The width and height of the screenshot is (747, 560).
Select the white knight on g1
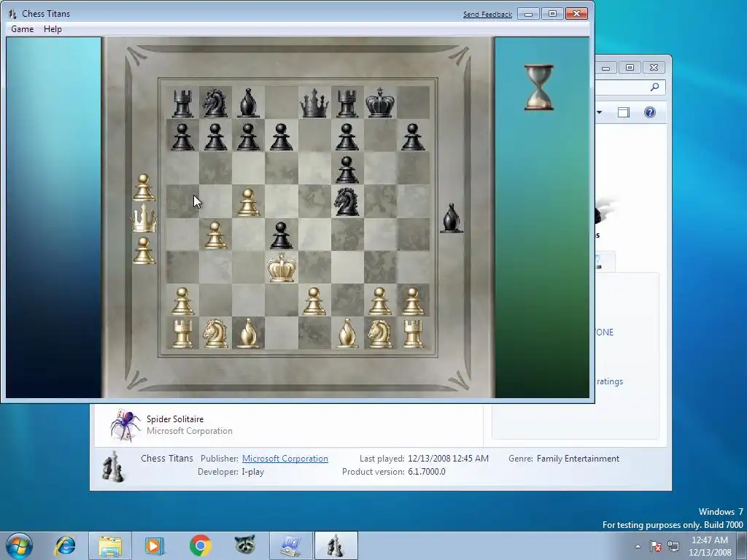(379, 333)
